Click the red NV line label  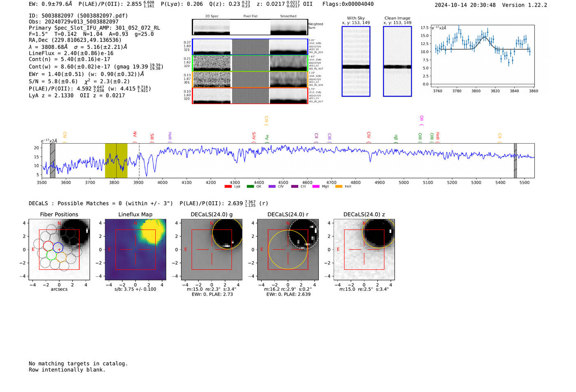[x=135, y=137]
